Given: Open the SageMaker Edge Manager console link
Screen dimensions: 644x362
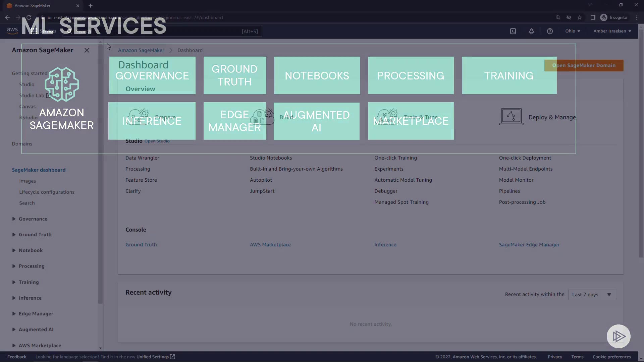Looking at the screenshot, I should click(x=529, y=245).
